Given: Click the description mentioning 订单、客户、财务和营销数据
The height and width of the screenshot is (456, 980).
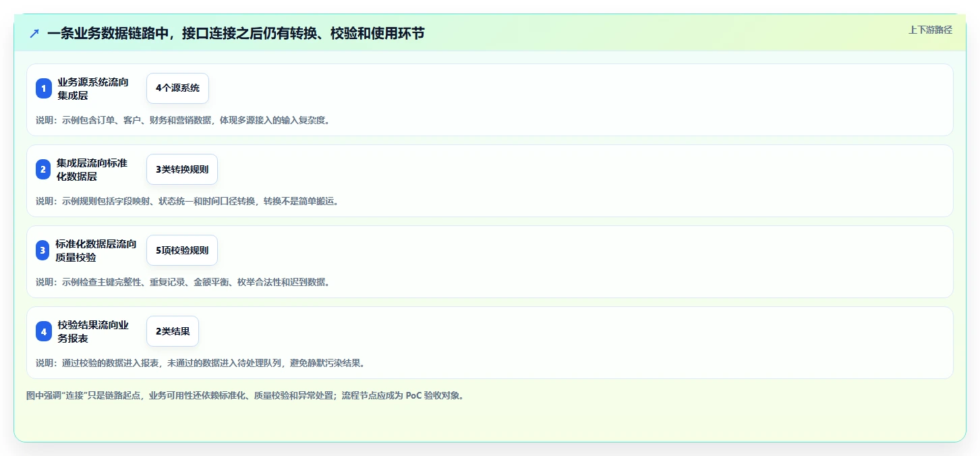Looking at the screenshot, I should click(183, 120).
